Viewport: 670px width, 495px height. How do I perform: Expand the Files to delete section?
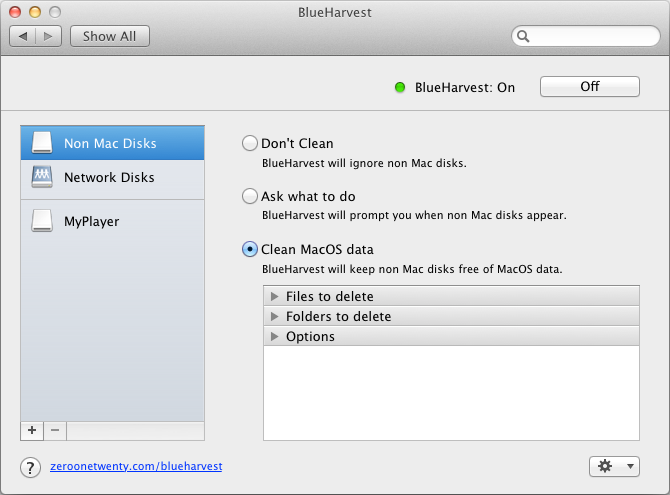(x=275, y=296)
